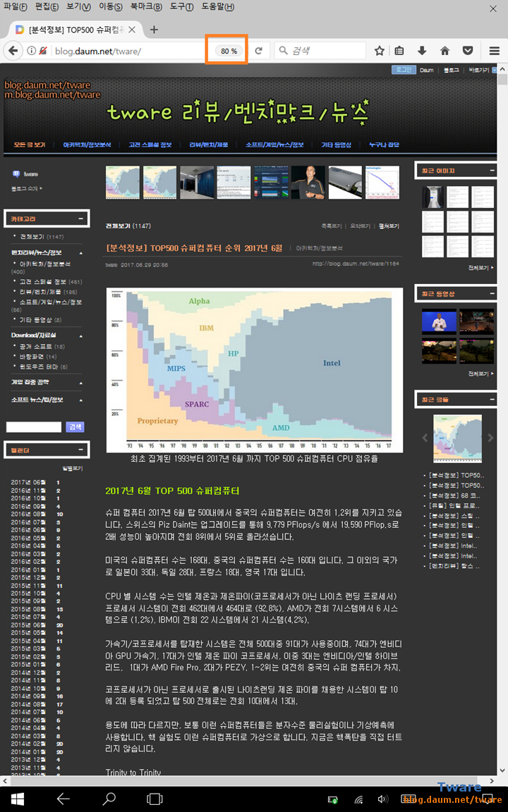Play the blue-stage speaker video thumbnail

pyautogui.click(x=439, y=322)
